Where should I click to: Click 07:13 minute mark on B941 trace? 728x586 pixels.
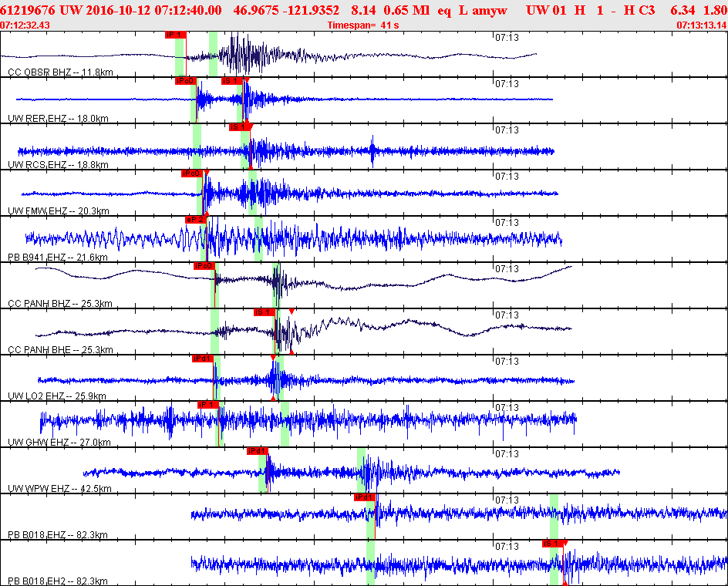[x=507, y=222]
